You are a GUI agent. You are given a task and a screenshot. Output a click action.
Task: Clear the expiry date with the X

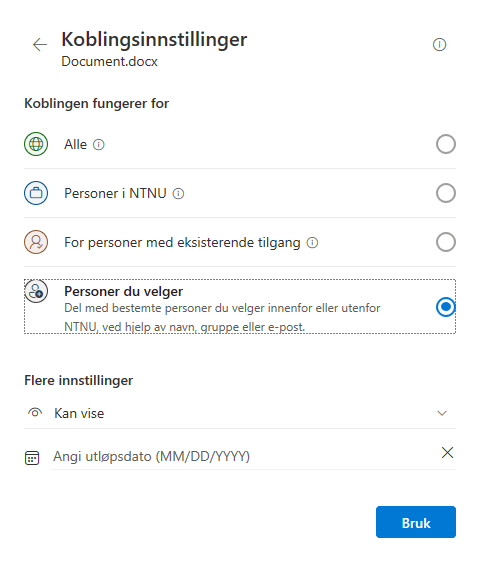[447, 453]
